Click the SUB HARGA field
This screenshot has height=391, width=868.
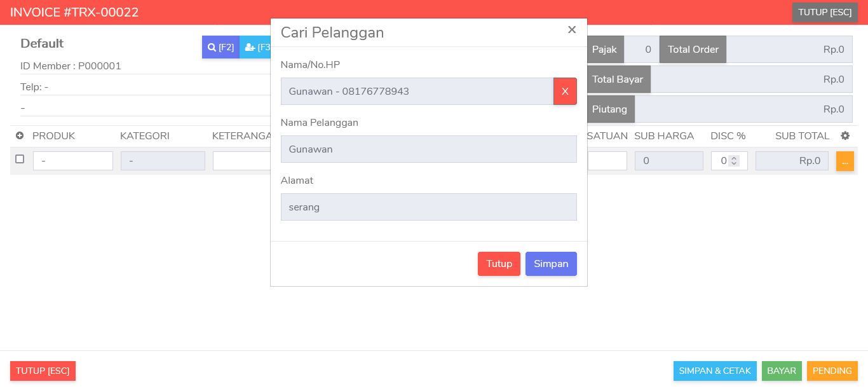(669, 161)
